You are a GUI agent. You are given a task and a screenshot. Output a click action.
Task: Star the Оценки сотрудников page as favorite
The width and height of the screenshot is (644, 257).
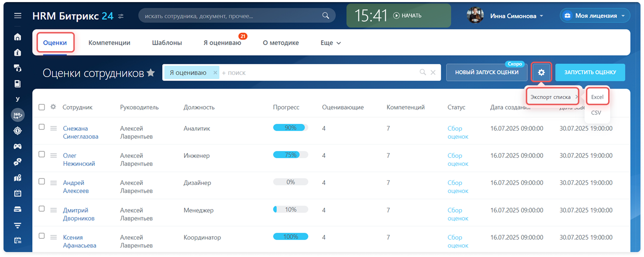[151, 73]
